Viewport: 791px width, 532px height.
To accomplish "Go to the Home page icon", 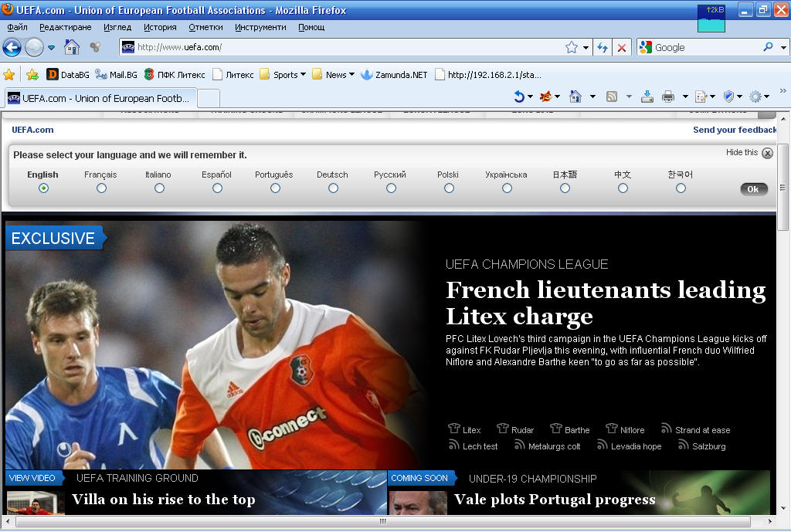I will click(x=72, y=47).
